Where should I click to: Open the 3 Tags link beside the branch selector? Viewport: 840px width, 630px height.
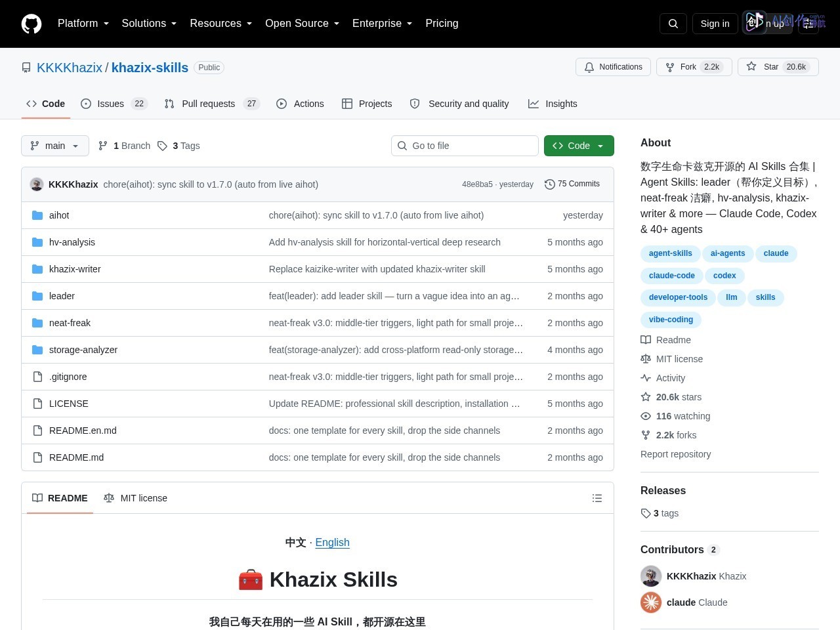(x=178, y=146)
